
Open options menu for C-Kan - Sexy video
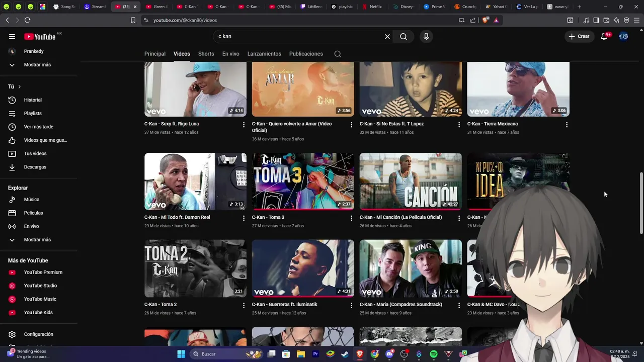click(x=244, y=125)
